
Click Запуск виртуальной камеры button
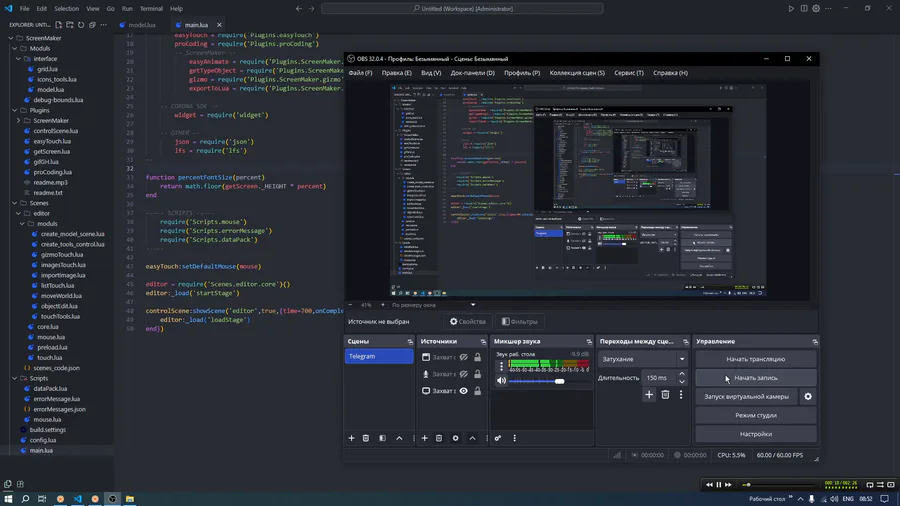coord(746,396)
